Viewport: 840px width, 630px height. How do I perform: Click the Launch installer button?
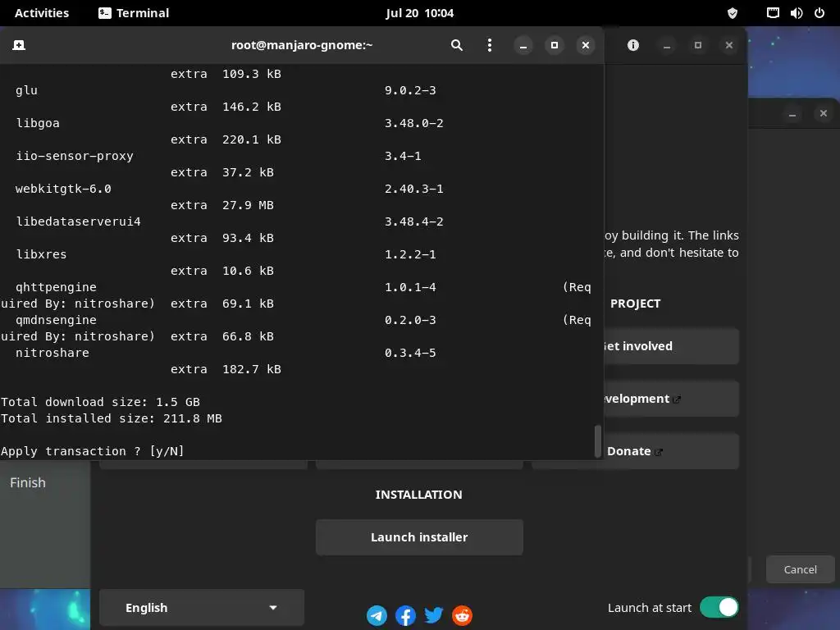(419, 537)
